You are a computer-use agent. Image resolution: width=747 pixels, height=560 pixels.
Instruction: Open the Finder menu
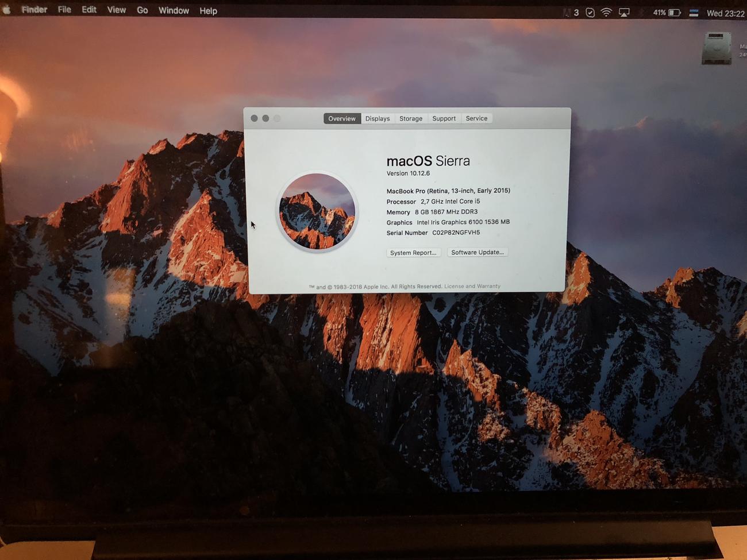(x=34, y=10)
